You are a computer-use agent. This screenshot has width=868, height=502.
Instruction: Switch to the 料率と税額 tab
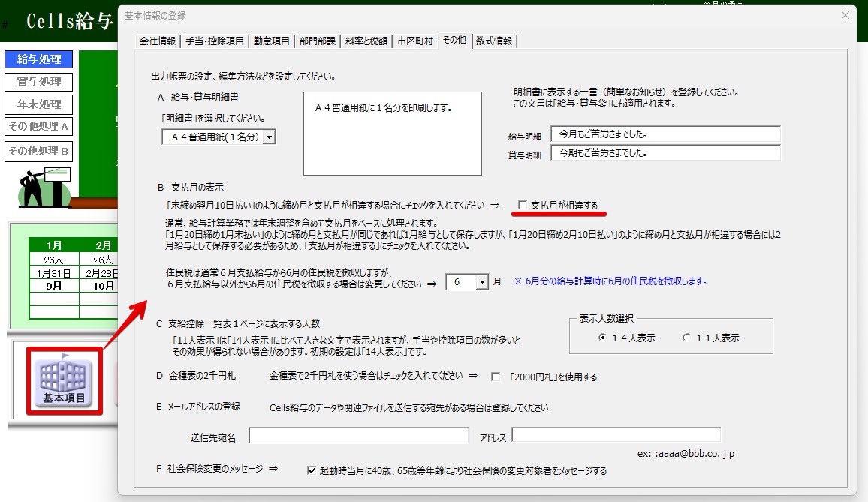[366, 41]
